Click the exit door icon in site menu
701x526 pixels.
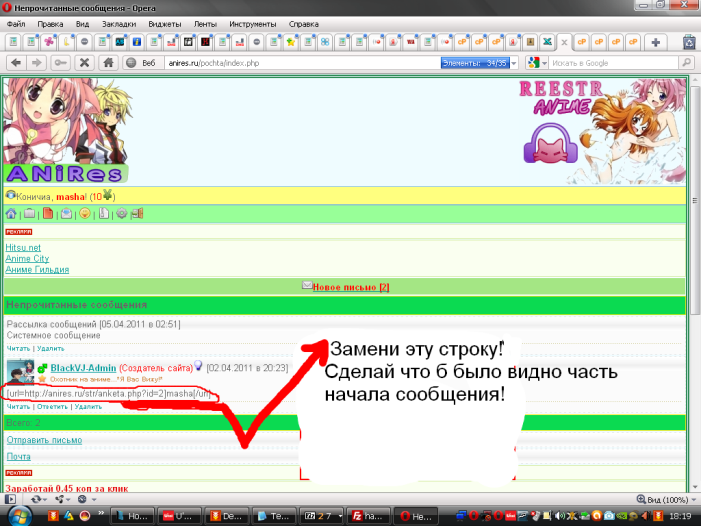point(137,214)
